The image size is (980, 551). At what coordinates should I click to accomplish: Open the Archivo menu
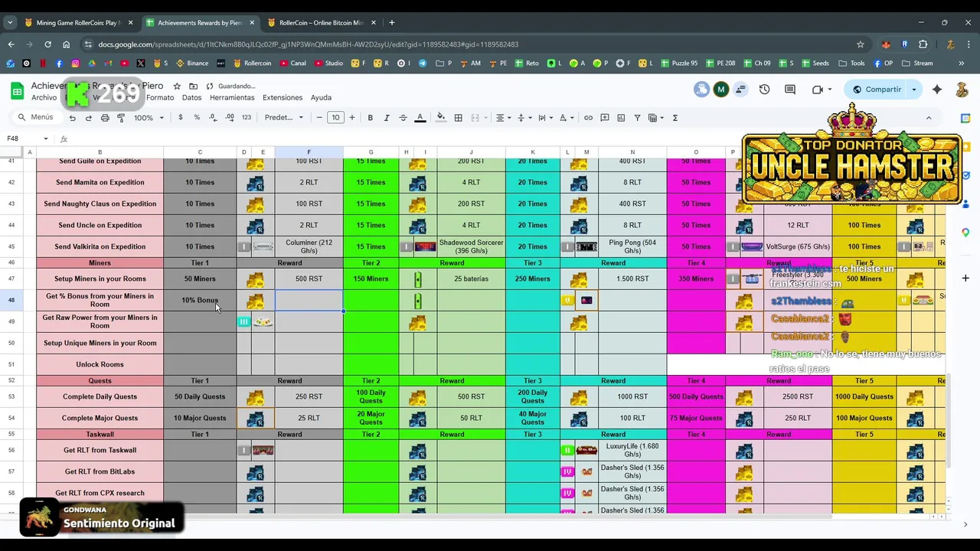click(44, 98)
